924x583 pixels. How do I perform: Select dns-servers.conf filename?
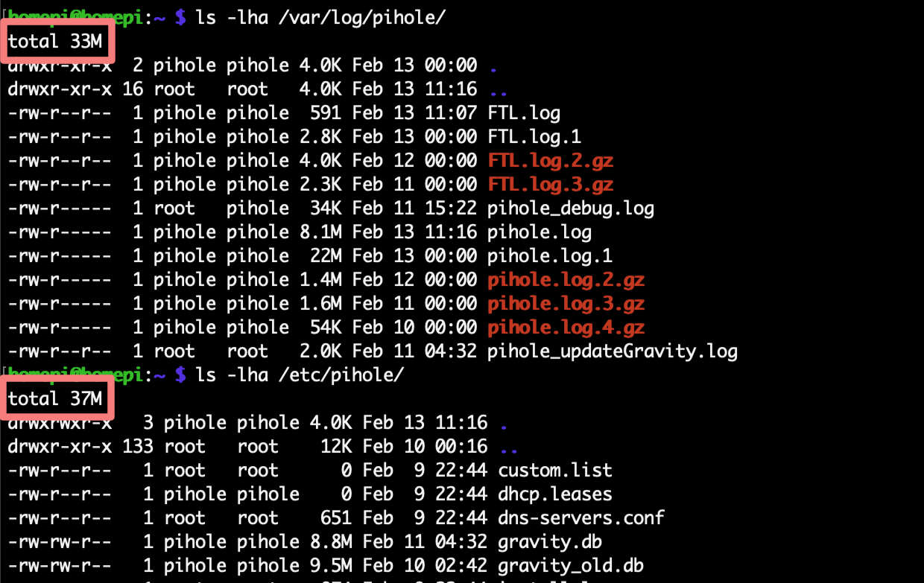pos(581,518)
